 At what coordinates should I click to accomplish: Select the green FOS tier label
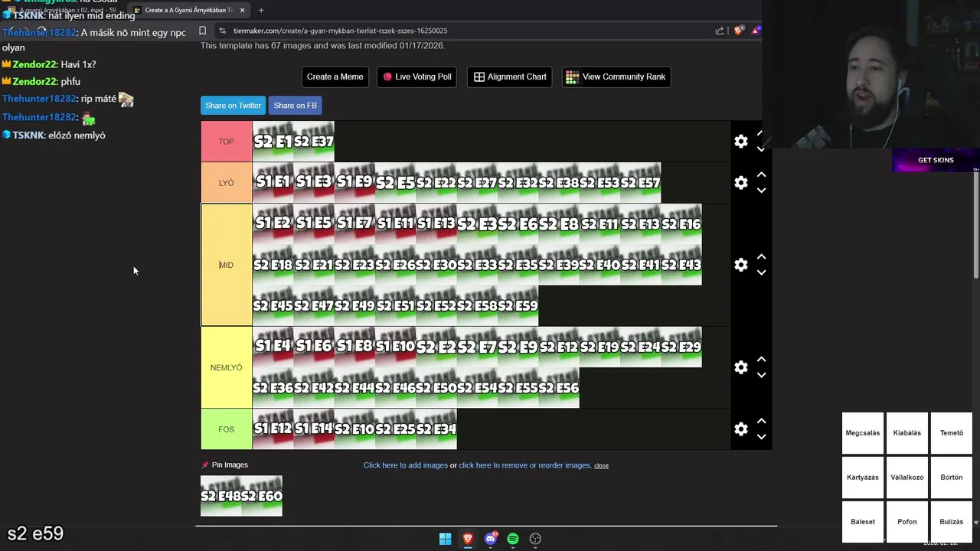pyautogui.click(x=227, y=429)
